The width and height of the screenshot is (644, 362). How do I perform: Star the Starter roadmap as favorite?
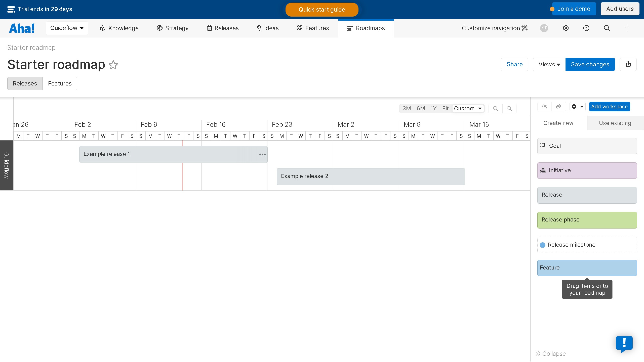pyautogui.click(x=113, y=65)
